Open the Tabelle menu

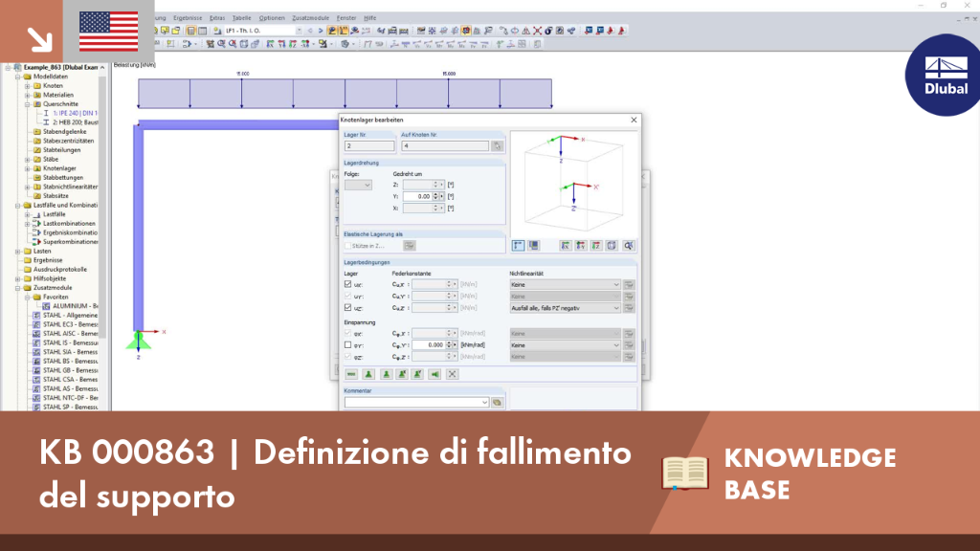[x=241, y=18]
